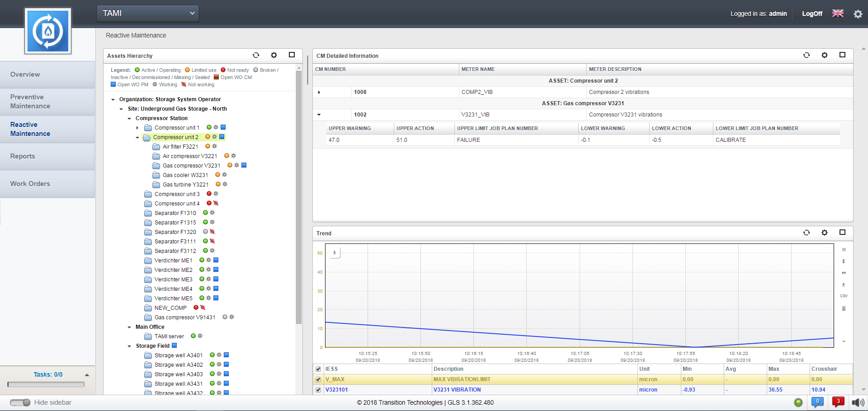This screenshot has height=411, width=868.
Task: Pause the live trend chart
Action: pyautogui.click(x=844, y=250)
